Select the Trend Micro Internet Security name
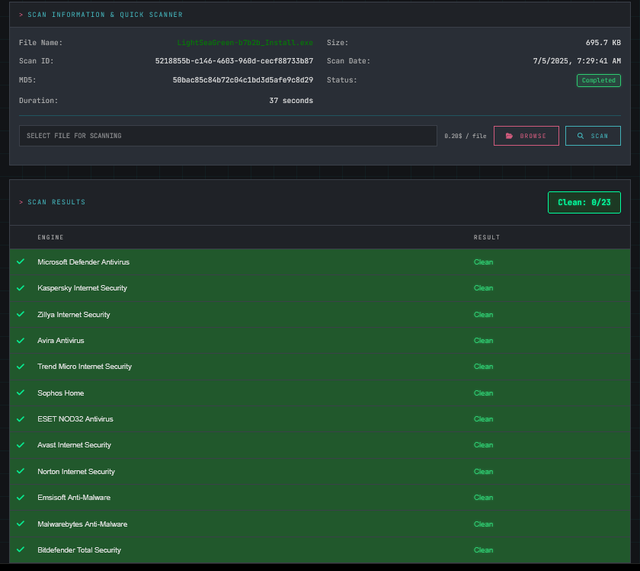Image resolution: width=640 pixels, height=571 pixels. [x=84, y=367]
